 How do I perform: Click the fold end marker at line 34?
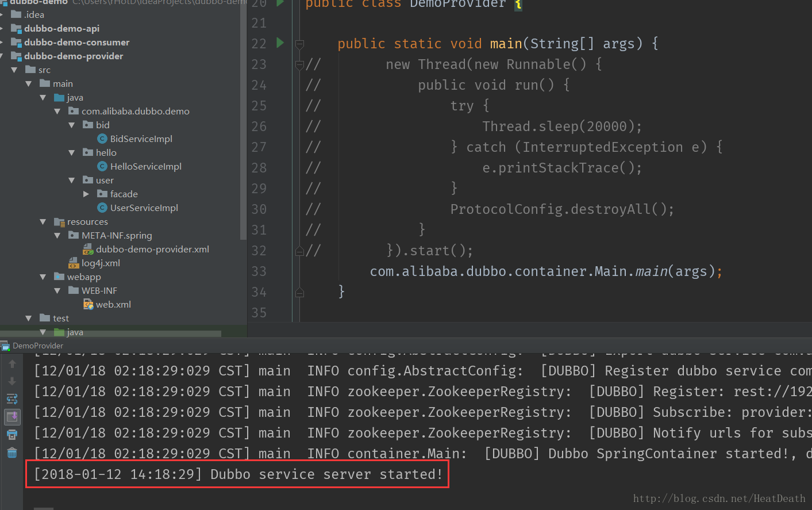click(299, 292)
